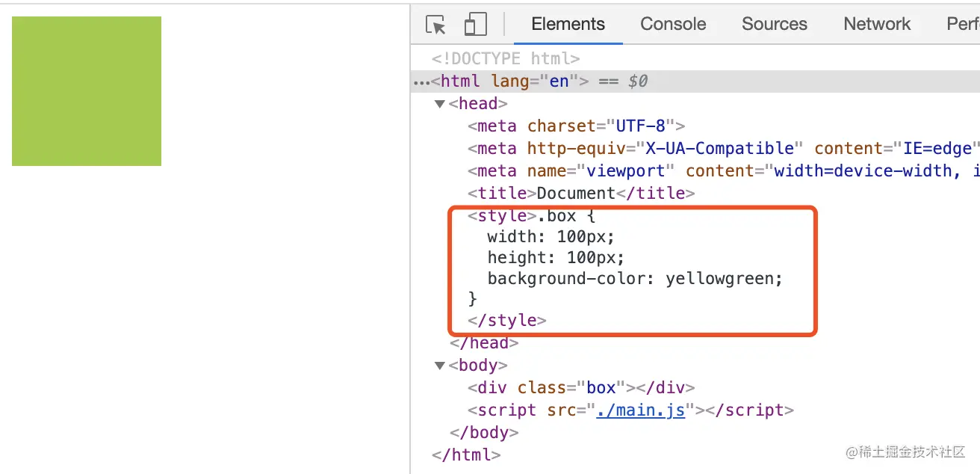Toggle the device toolbar icon
The width and height of the screenshot is (980, 474).
(475, 24)
